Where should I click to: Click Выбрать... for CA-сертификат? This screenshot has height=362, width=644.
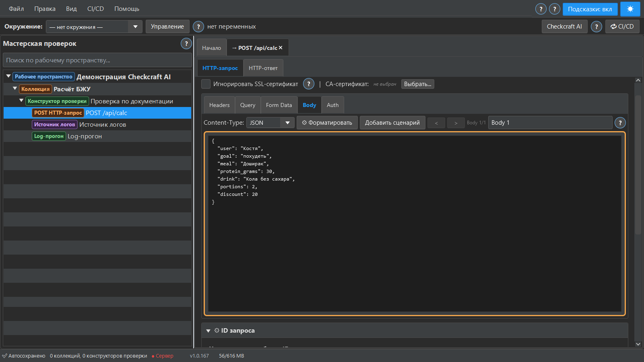pyautogui.click(x=418, y=84)
